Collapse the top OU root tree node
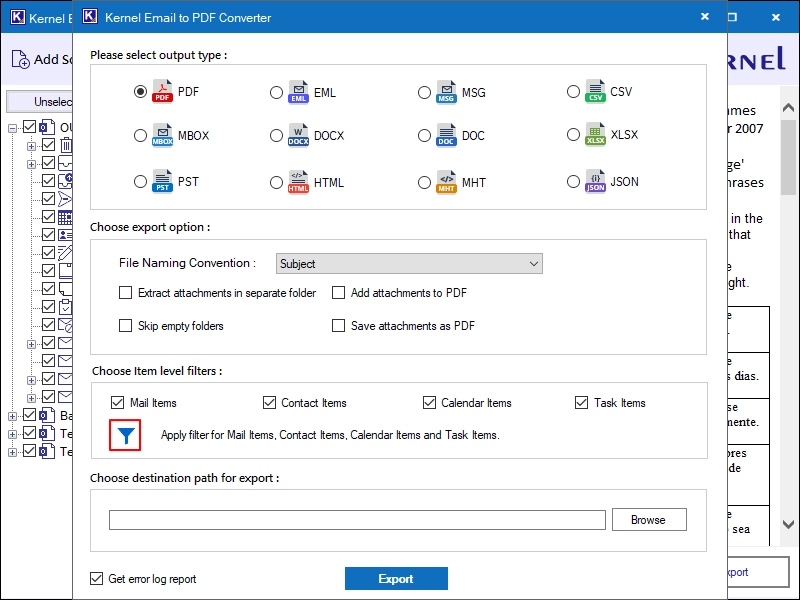The width and height of the screenshot is (800, 600). point(12,129)
